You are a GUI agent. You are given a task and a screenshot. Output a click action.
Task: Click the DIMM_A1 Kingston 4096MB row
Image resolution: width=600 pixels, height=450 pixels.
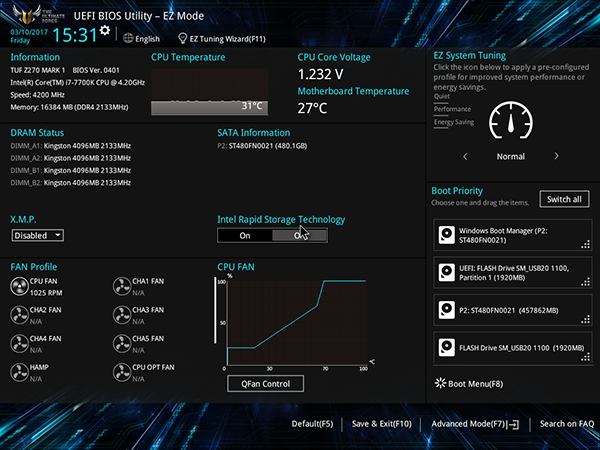[x=70, y=146]
